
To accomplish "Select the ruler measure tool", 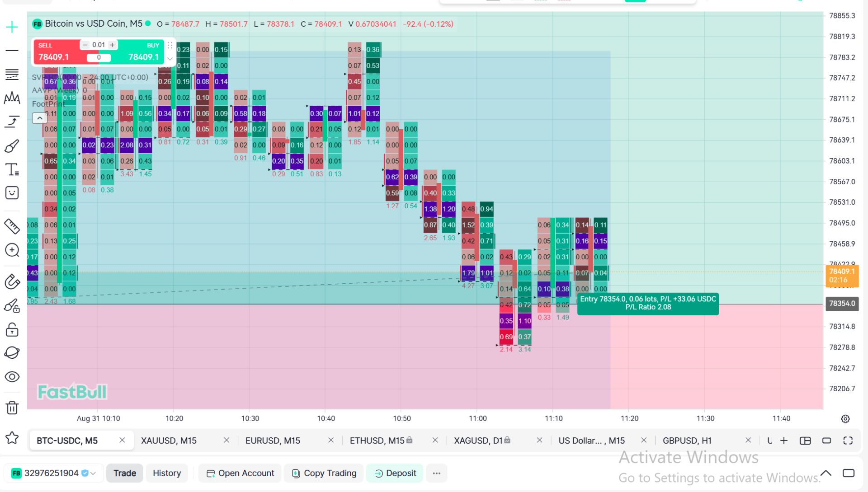I will (x=12, y=226).
